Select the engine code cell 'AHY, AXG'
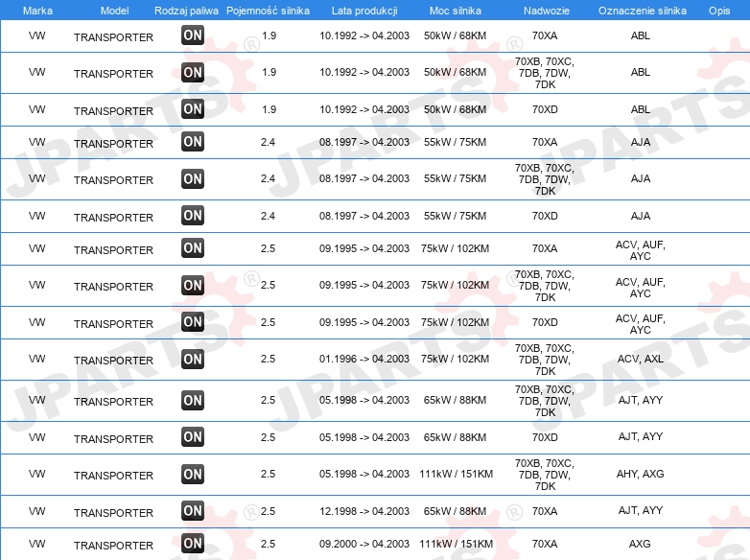This screenshot has width=750, height=560. pos(640,474)
